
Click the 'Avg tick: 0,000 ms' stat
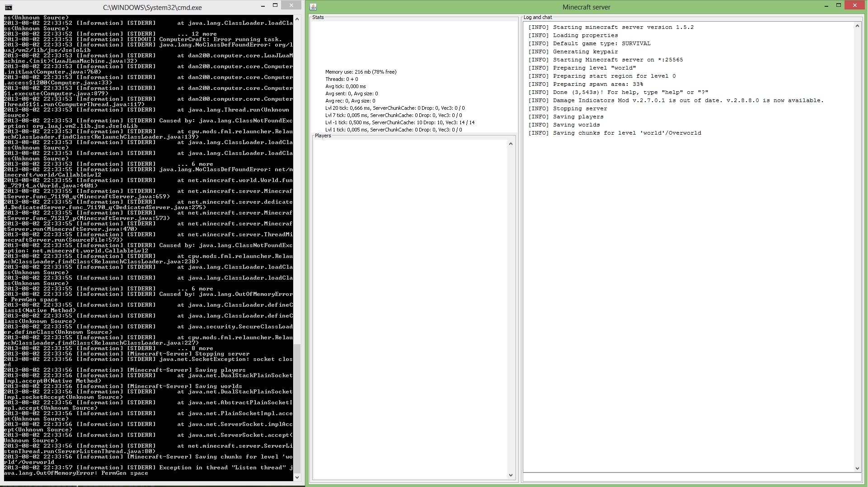pos(345,86)
